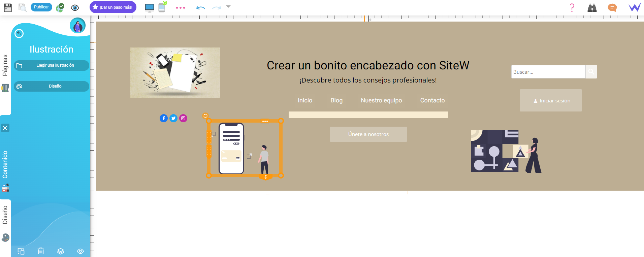
Task: Click the Diseño tab palette icon
Action: (x=5, y=237)
